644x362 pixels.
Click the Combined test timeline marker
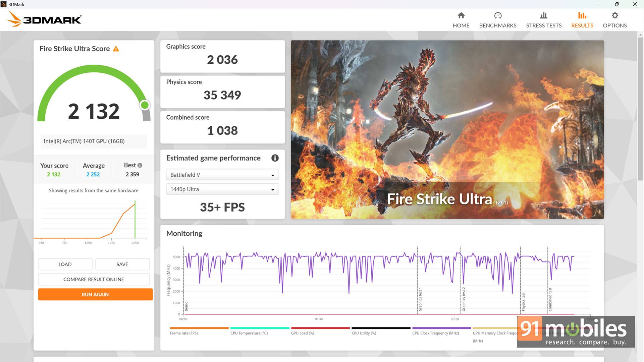pyautogui.click(x=550, y=299)
